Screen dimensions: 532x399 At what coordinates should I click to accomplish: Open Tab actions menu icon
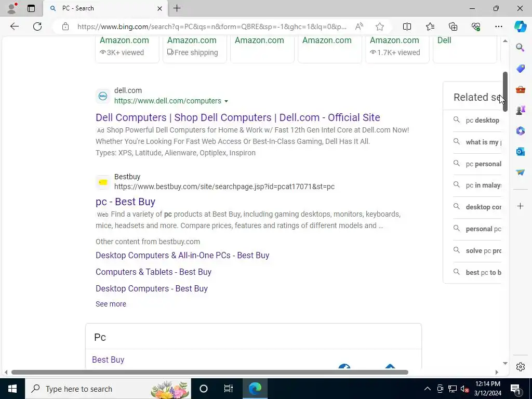[31, 8]
